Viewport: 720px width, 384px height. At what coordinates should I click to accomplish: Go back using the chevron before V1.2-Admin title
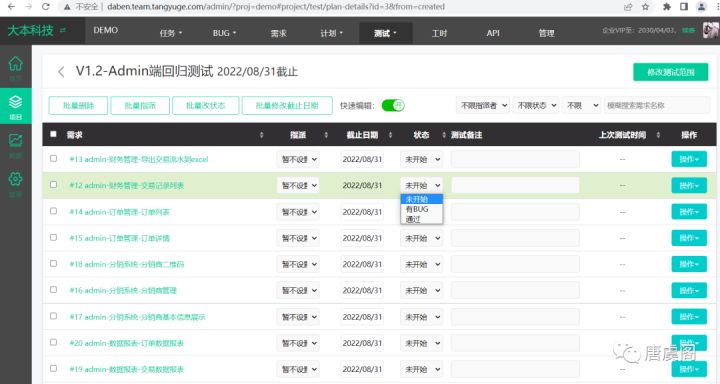[61, 72]
